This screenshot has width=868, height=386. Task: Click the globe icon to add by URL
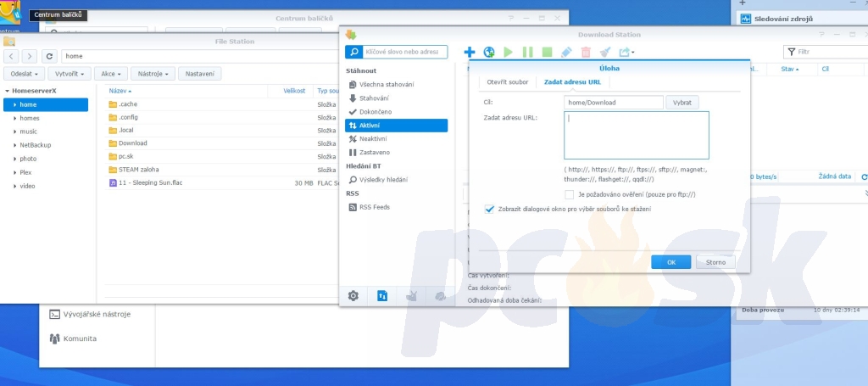[489, 52]
